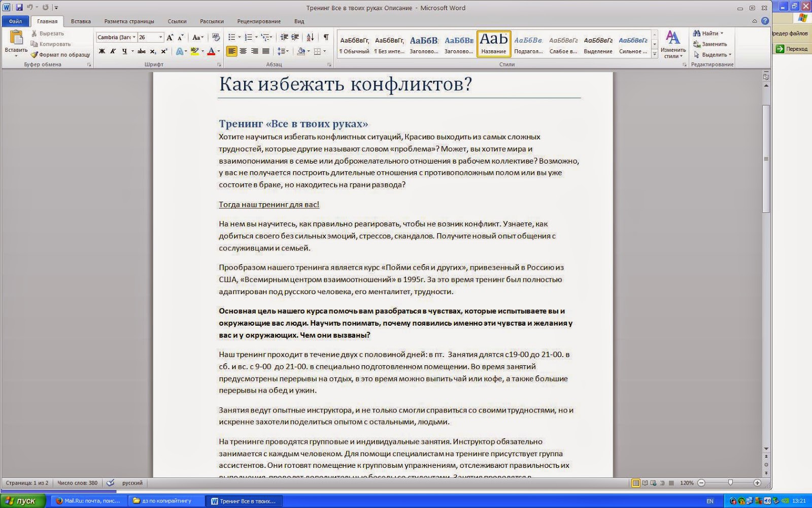Screen dimensions: 812x508
Task: Toggle bold formatting (Ж)
Action: click(x=102, y=51)
